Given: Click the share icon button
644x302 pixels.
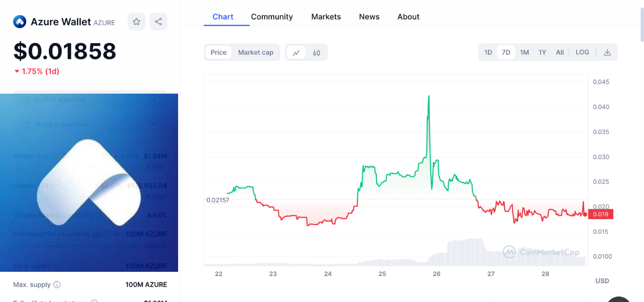Looking at the screenshot, I should (158, 22).
